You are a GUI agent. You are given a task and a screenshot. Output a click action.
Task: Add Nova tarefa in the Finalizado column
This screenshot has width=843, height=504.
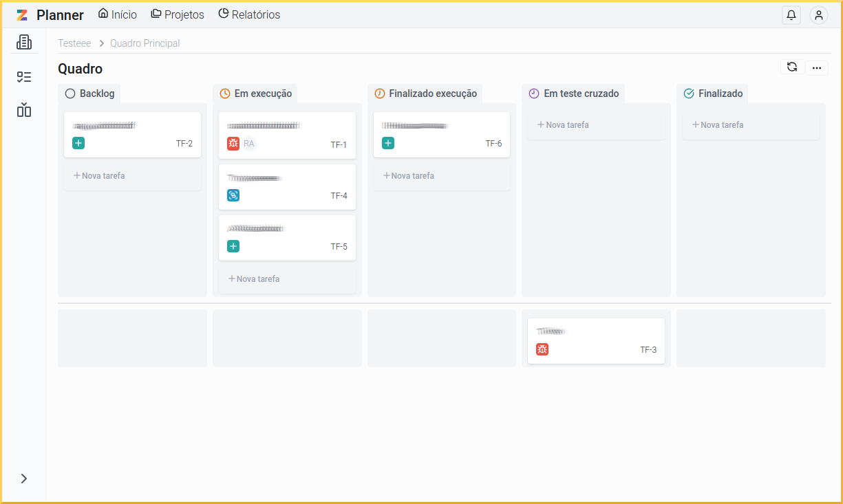pyautogui.click(x=718, y=125)
